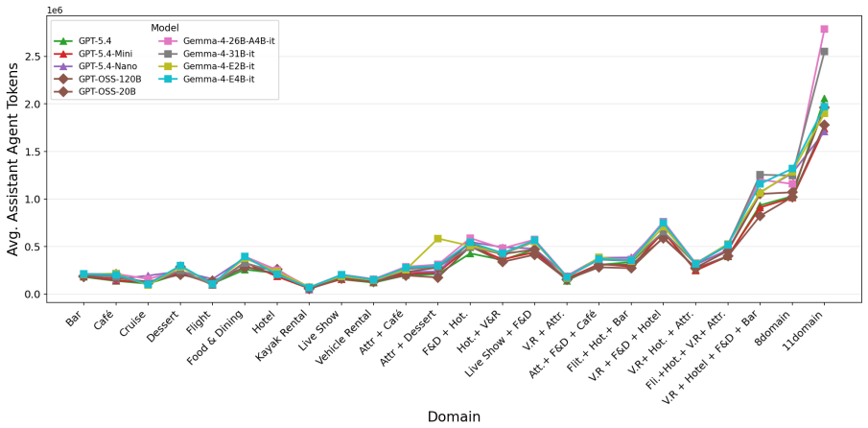This screenshot has width=868, height=428.
Task: Click the y-axis tick label 1.0
Action: (x=33, y=199)
